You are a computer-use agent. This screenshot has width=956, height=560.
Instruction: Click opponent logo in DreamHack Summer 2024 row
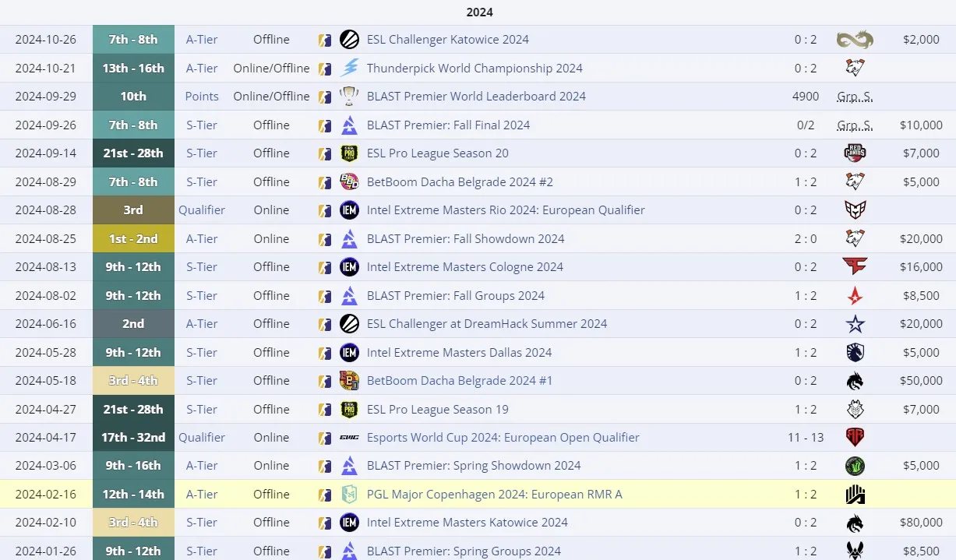[x=855, y=324]
